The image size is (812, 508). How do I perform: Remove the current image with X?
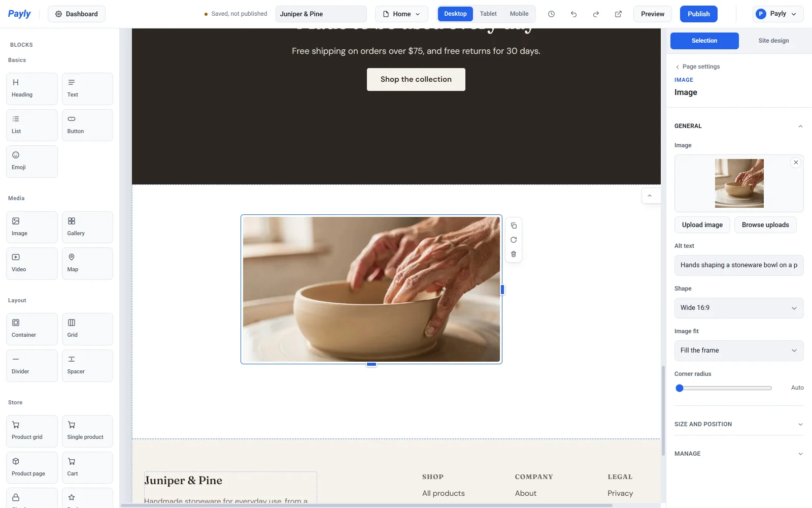pos(796,163)
